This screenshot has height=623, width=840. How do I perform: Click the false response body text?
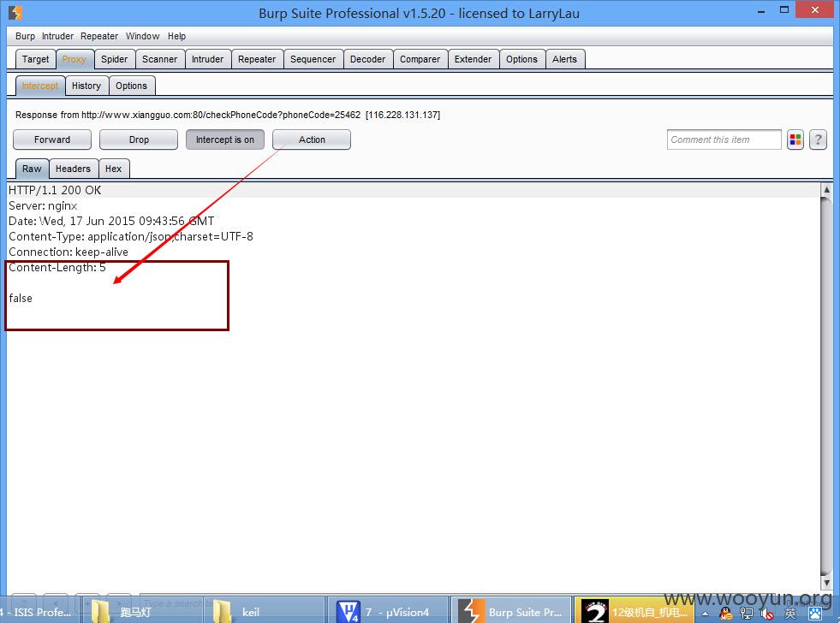click(21, 299)
